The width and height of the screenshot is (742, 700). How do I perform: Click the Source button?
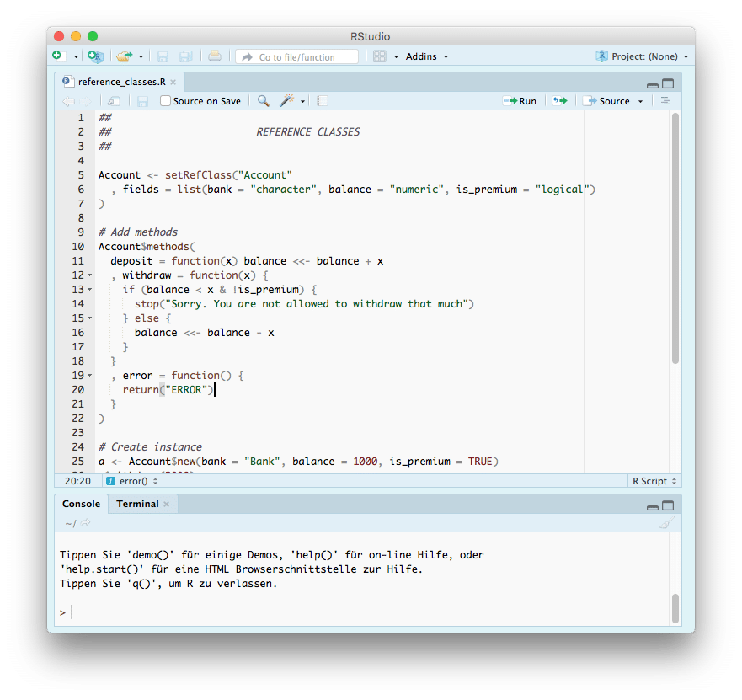[606, 101]
